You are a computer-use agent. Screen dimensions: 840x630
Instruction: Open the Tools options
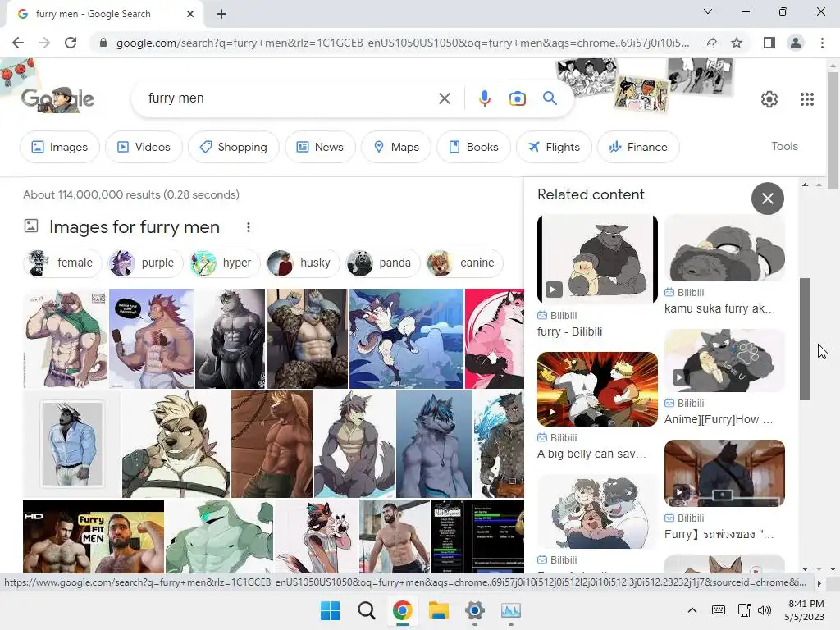click(784, 146)
